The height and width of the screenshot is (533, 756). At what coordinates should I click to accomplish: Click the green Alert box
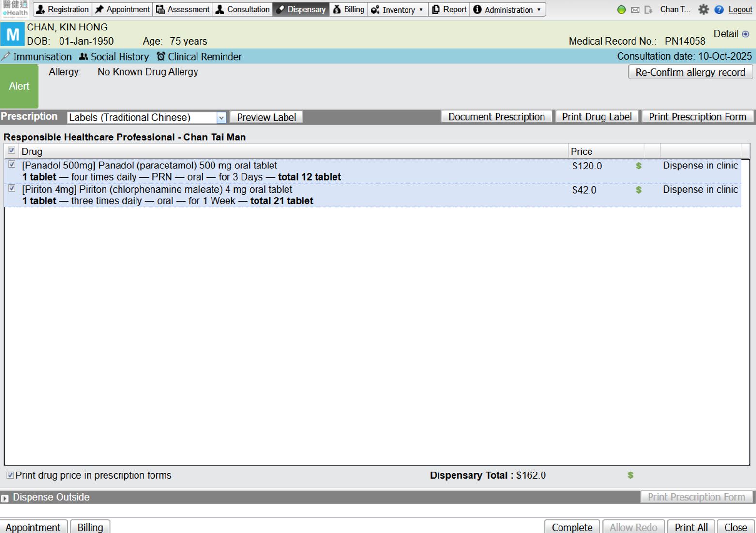click(x=19, y=86)
